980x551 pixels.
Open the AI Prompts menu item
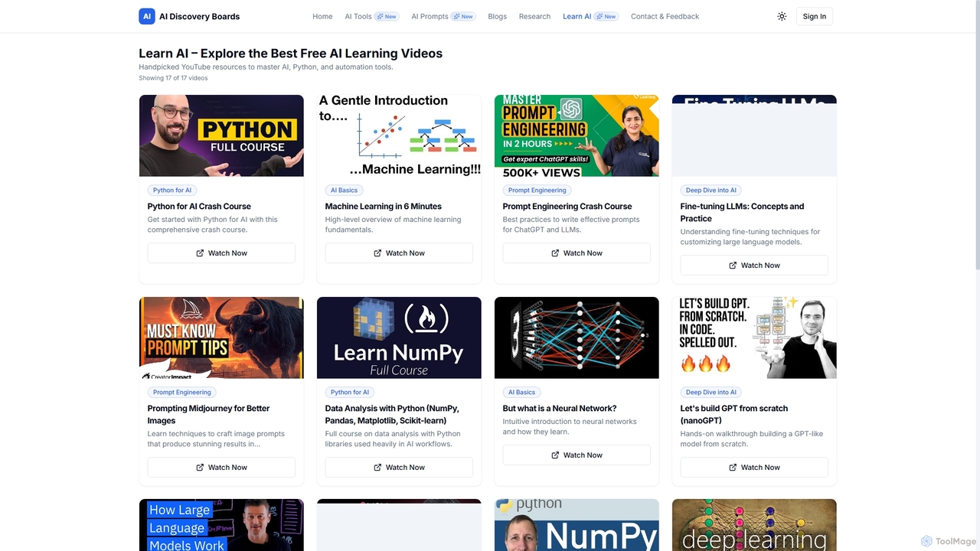430,16
